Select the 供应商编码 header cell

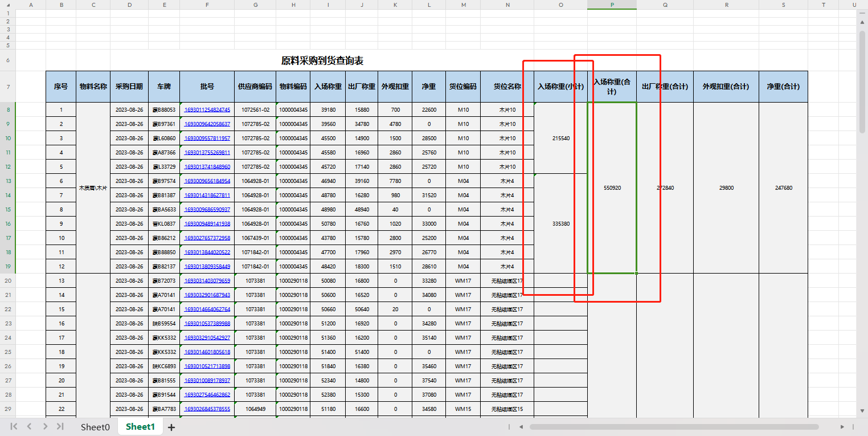pyautogui.click(x=255, y=87)
